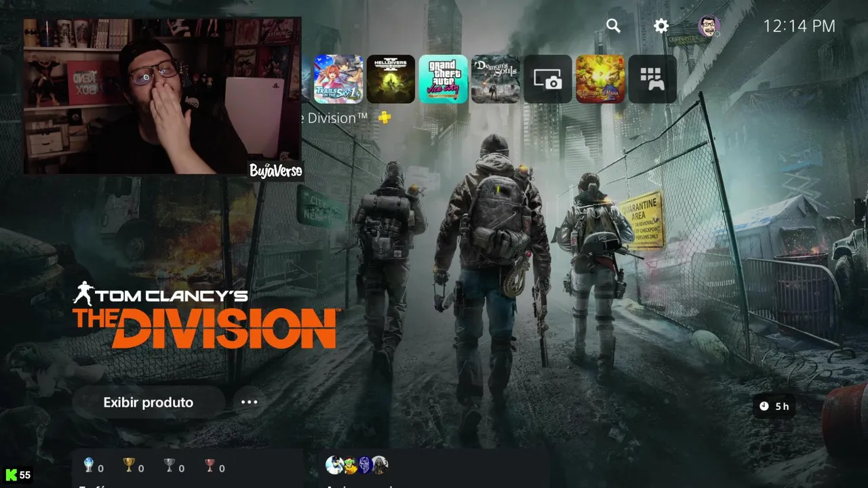The image size is (868, 488).
Task: Click the green K 55 overlay badge
Action: 18,475
